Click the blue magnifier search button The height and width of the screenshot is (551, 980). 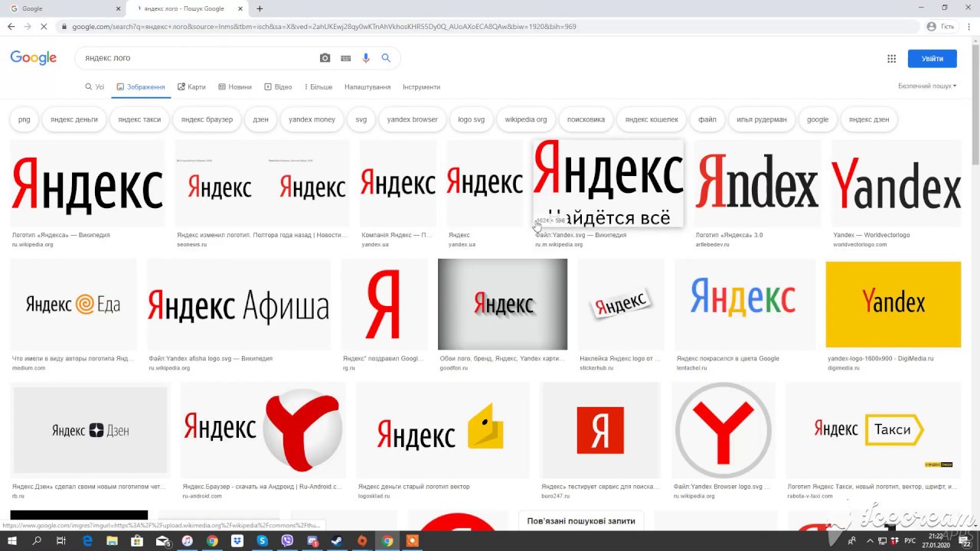coord(386,58)
